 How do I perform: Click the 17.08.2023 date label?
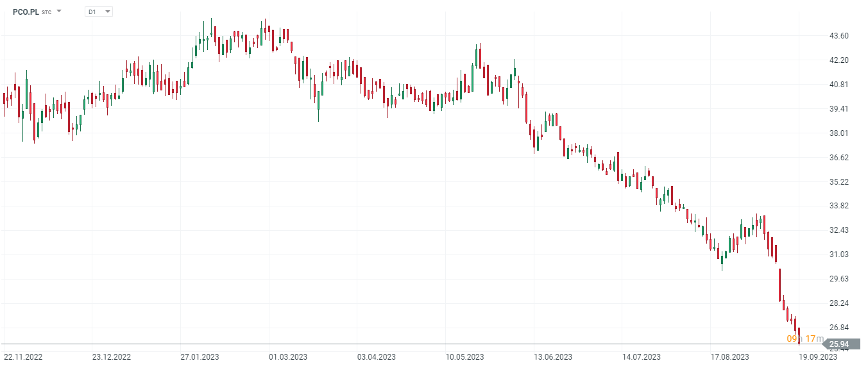[x=731, y=356]
